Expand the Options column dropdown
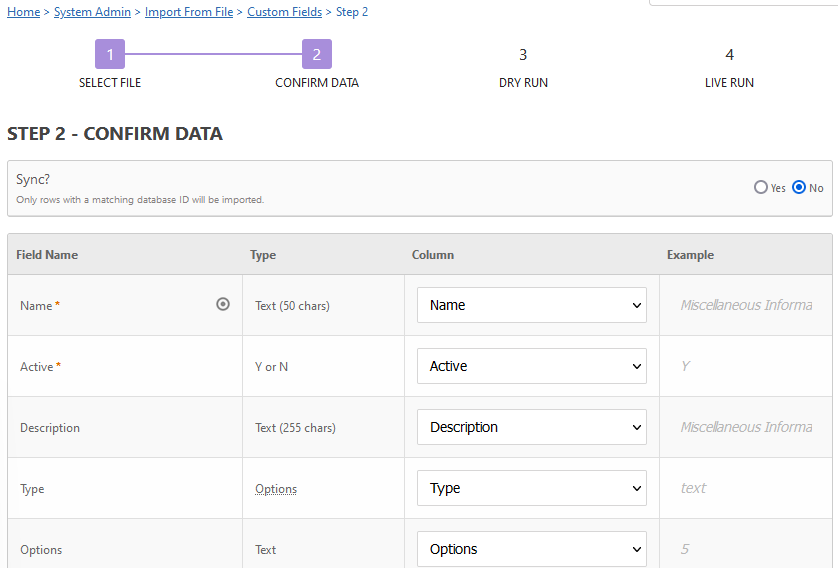 pos(532,549)
